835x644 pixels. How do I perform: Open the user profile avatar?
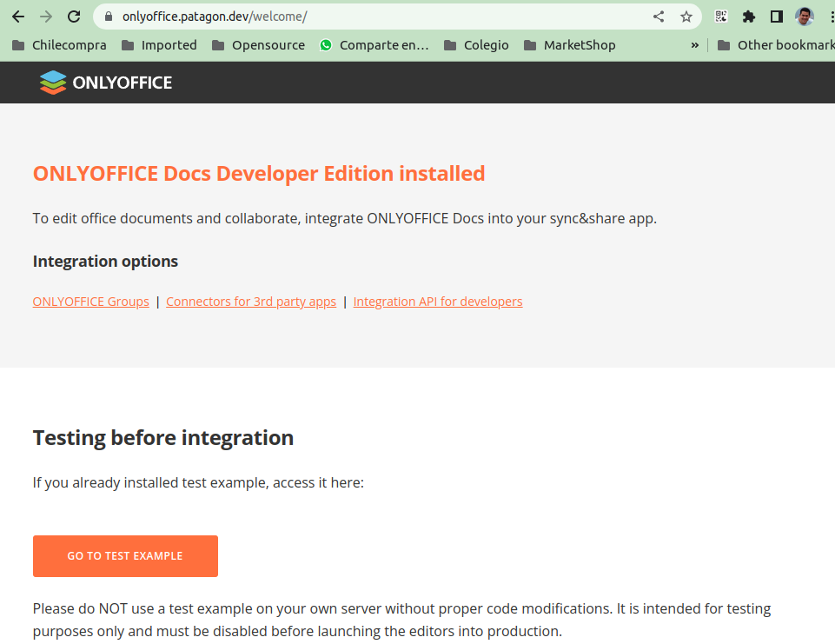(x=805, y=17)
